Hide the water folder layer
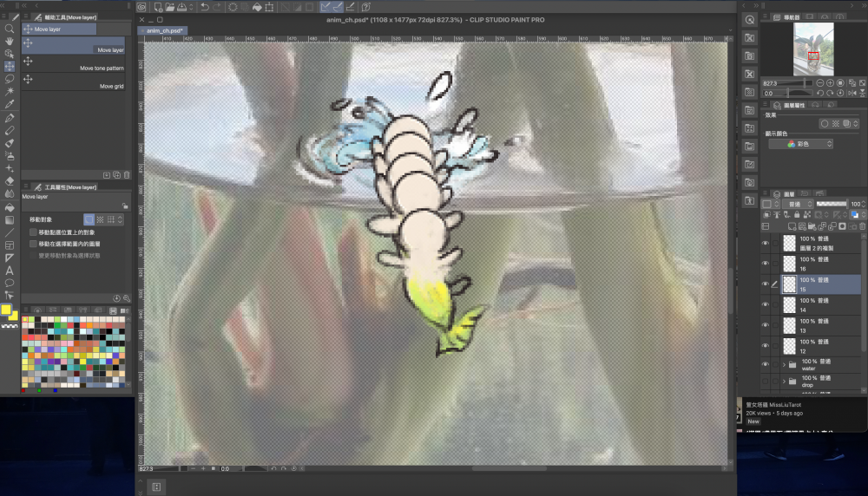Screen dimensions: 868x496 click(766, 364)
